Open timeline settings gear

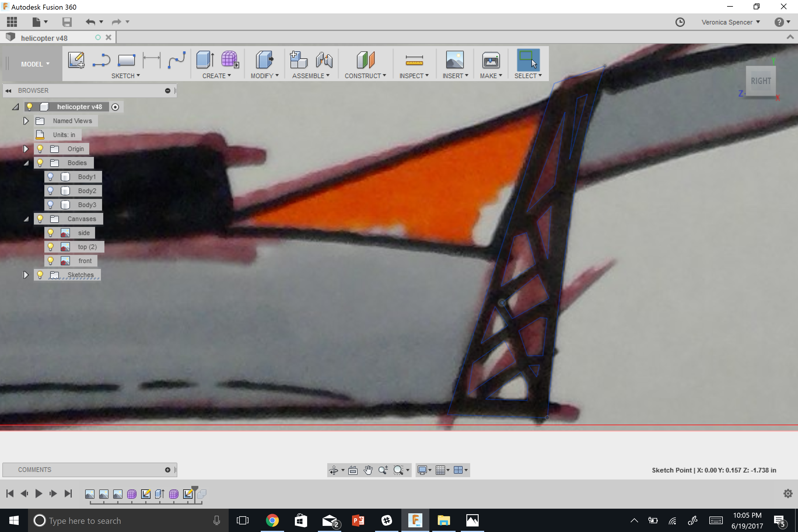(x=788, y=493)
